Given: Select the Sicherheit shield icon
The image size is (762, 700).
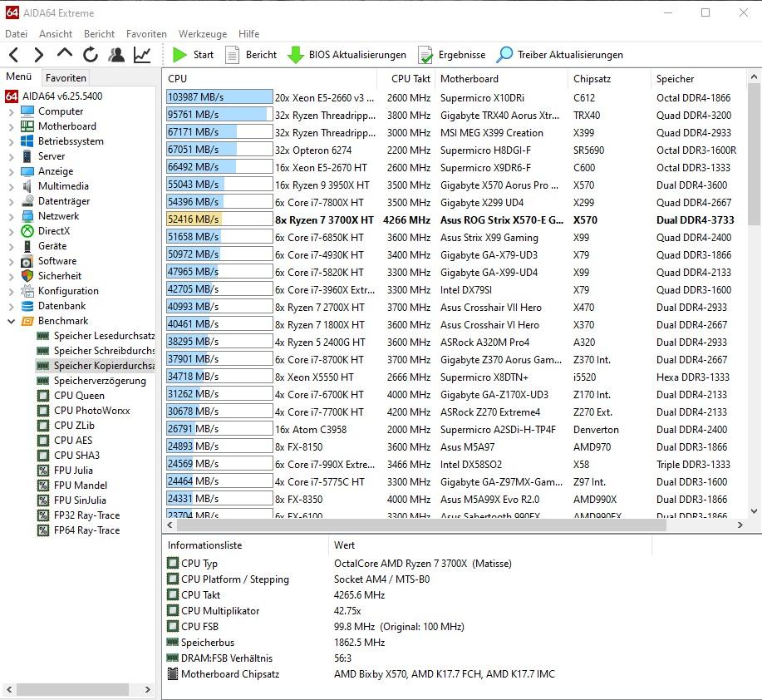Looking at the screenshot, I should pyautogui.click(x=27, y=276).
